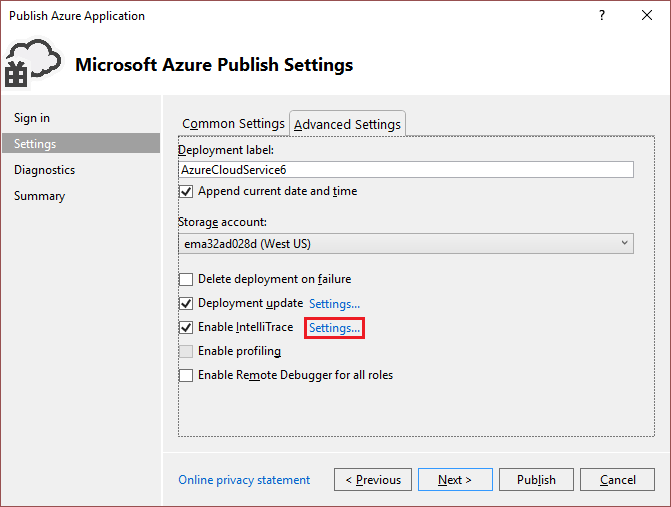Click the Microsoft Azure Publish Settings heading
671x507 pixels.
214,65
